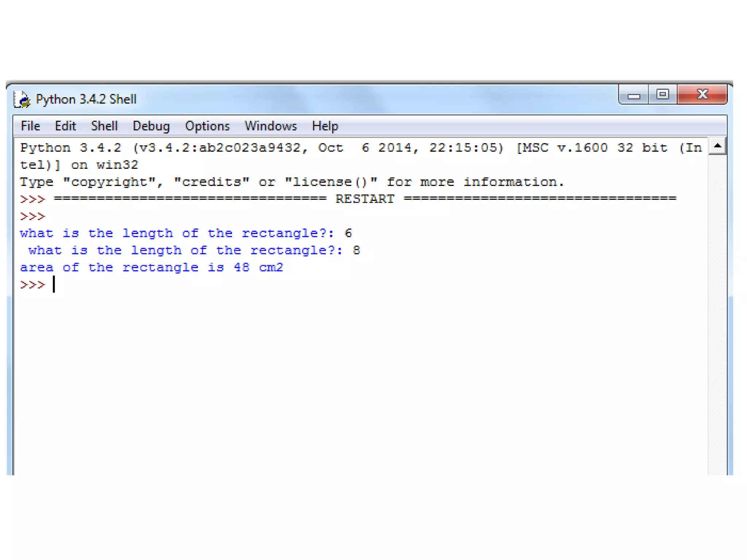747x560 pixels.
Task: Click the vertical scrollbar track
Action: click(717, 314)
